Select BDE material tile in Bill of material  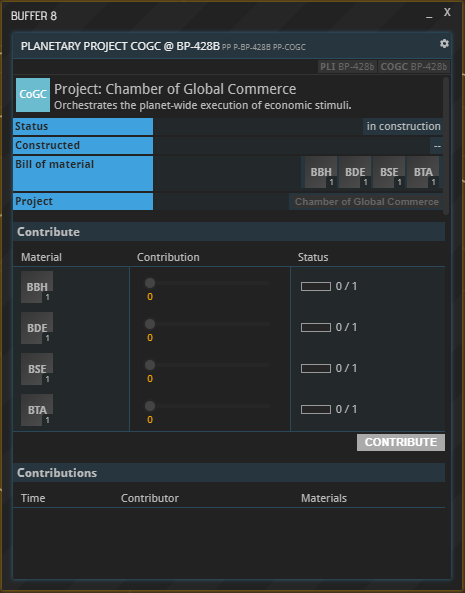click(355, 172)
